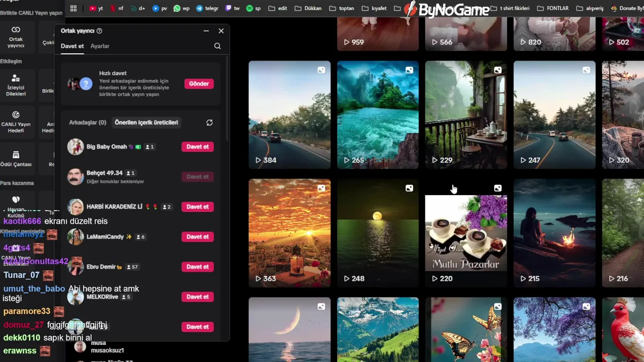Open the WhatsApp 'wp' bookmark
Screen dimensions: 644x362
pos(182,8)
